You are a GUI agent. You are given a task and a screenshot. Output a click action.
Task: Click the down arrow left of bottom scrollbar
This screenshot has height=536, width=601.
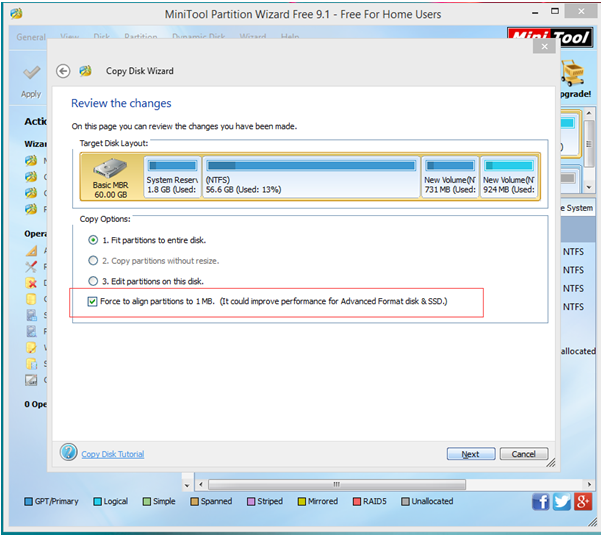(187, 485)
